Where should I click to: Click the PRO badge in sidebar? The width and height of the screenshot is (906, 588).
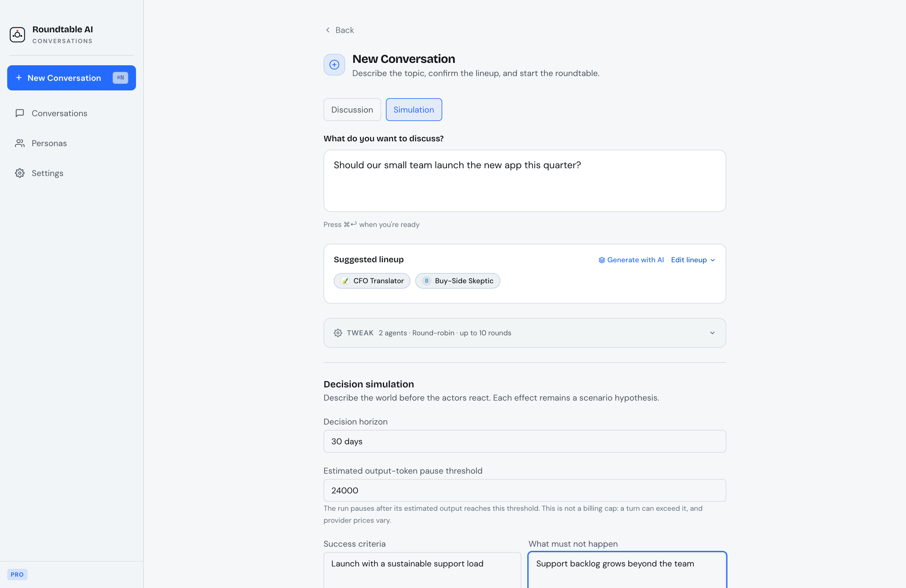tap(17, 574)
